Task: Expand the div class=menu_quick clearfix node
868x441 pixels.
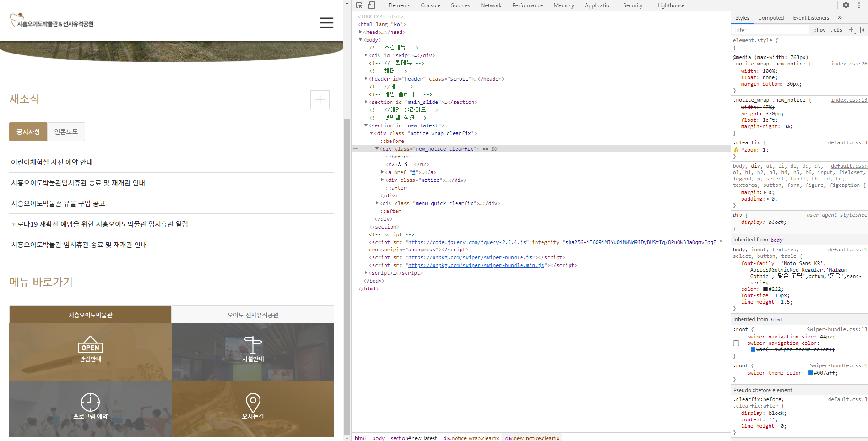Action: pyautogui.click(x=377, y=203)
